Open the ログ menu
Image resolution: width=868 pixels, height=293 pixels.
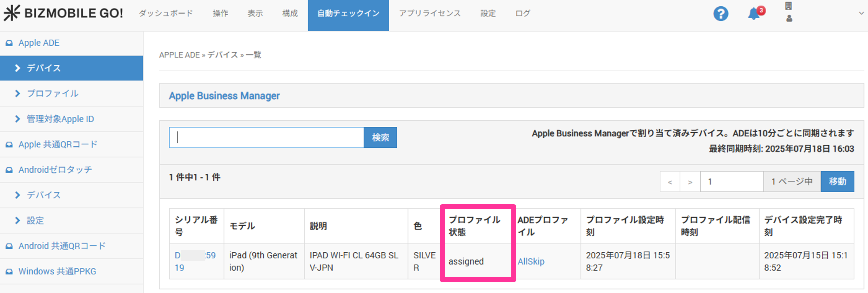(x=523, y=13)
